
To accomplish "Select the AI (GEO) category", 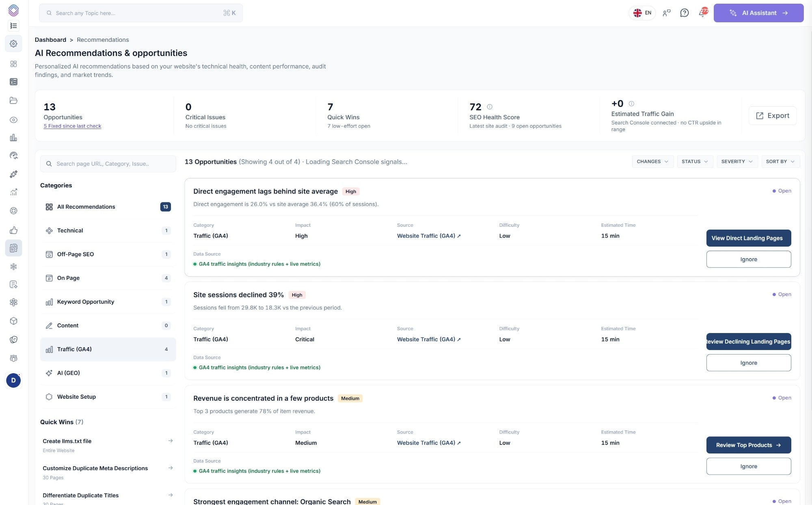I will (x=108, y=373).
